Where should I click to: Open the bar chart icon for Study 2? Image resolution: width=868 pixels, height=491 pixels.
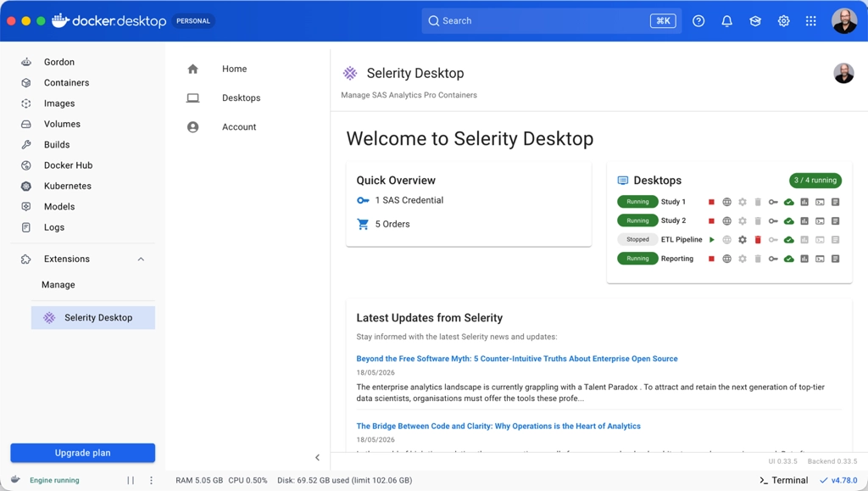click(x=804, y=220)
